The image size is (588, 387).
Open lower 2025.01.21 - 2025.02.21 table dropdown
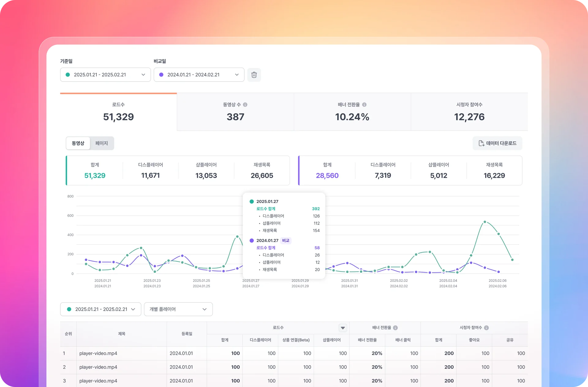[100, 309]
